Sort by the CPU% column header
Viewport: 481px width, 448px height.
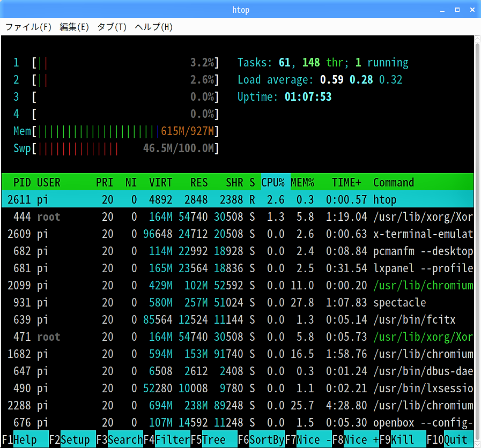tap(273, 182)
